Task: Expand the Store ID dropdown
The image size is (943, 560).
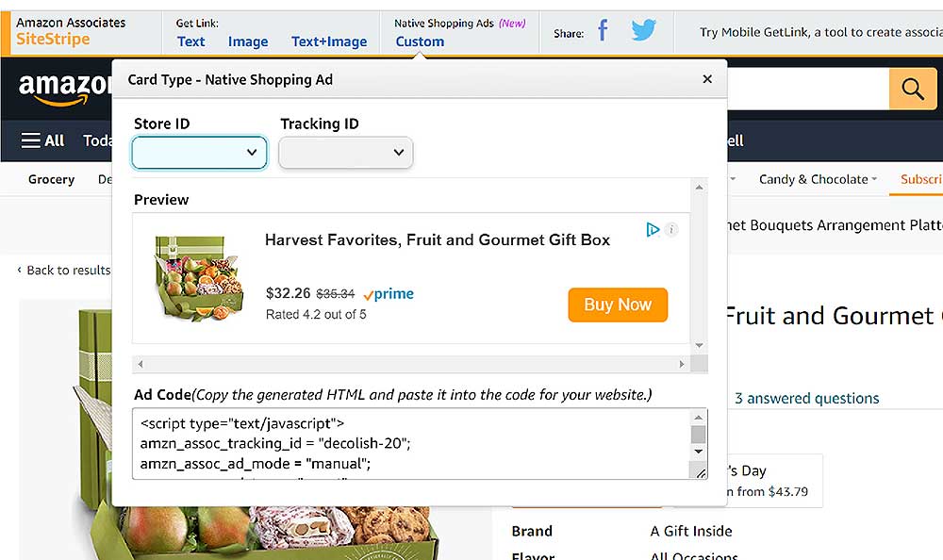Action: tap(199, 152)
